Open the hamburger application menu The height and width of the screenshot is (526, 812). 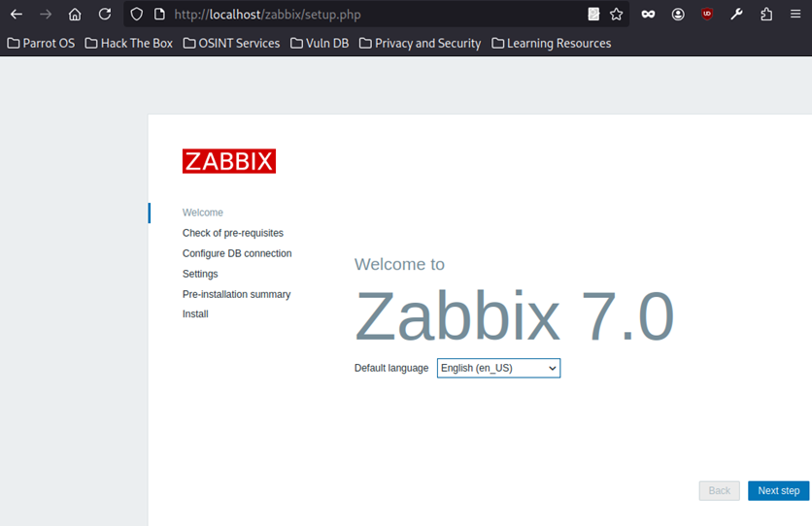click(x=795, y=15)
